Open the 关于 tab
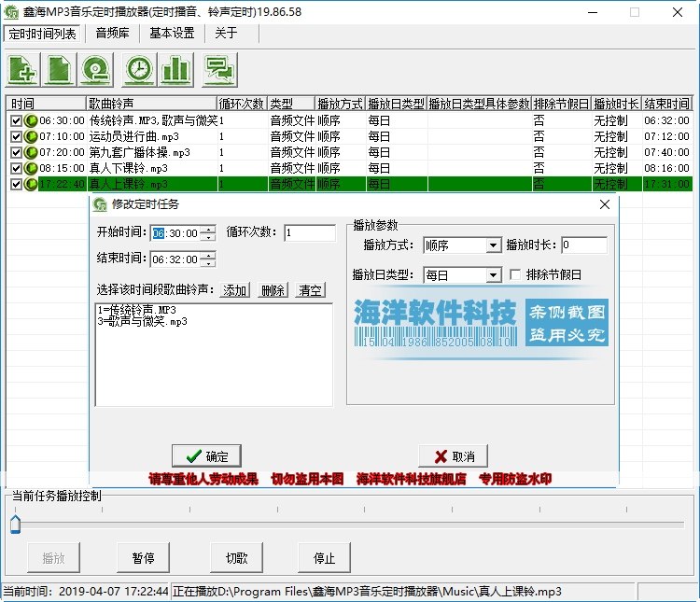Viewport: 700px width, 602px height. coord(226,33)
